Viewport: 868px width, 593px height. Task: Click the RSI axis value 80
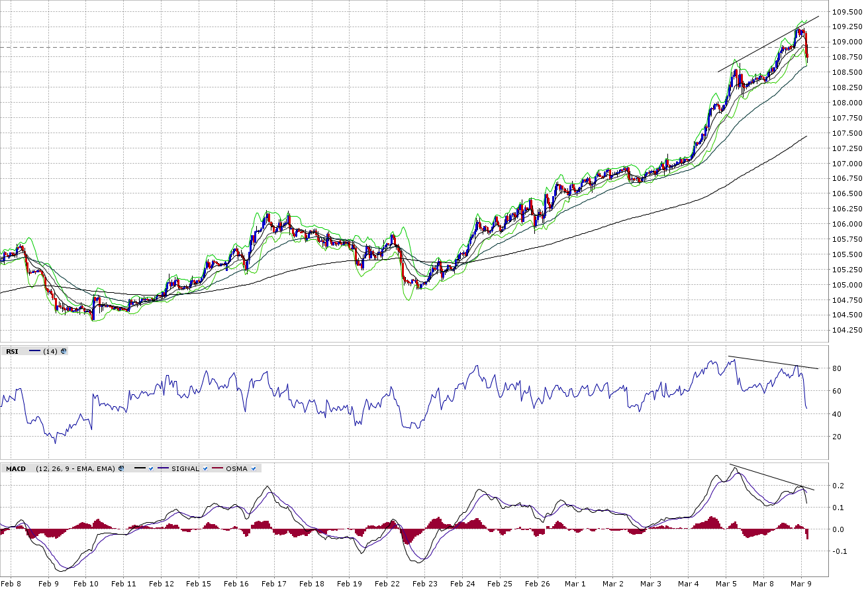836,368
